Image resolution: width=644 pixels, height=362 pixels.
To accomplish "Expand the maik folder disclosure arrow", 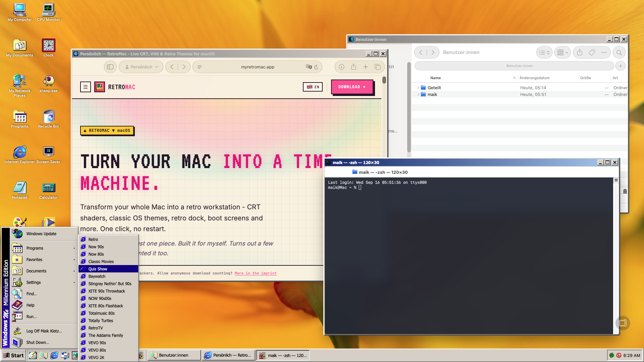I will (418, 95).
